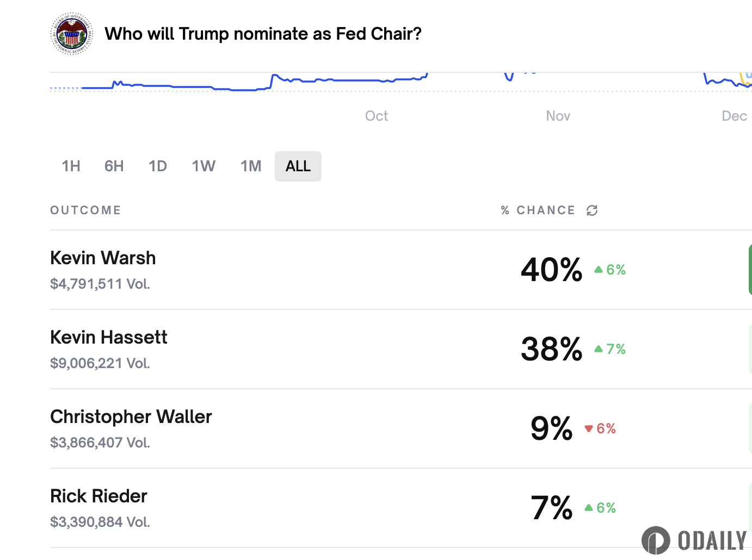Open the Kevin Warsh outcome
The image size is (752, 560).
103,258
